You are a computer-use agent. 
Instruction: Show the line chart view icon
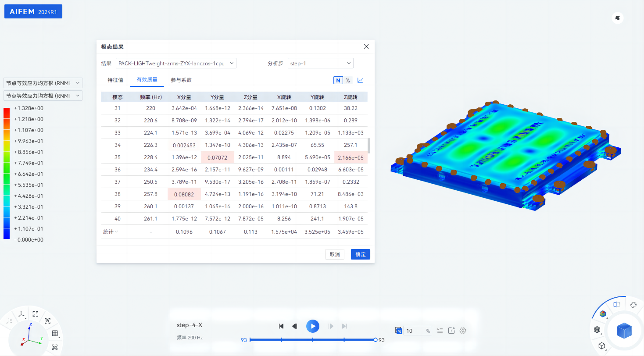[x=360, y=80]
